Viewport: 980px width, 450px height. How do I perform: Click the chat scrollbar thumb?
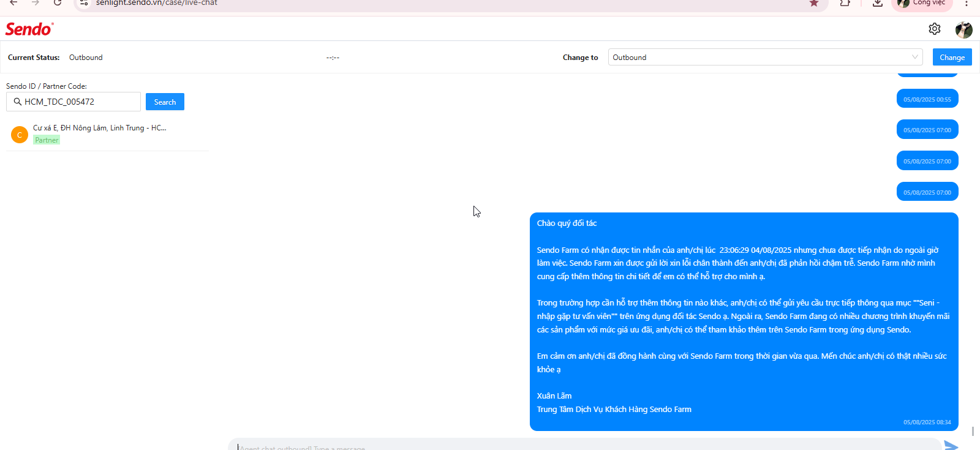pyautogui.click(x=973, y=432)
